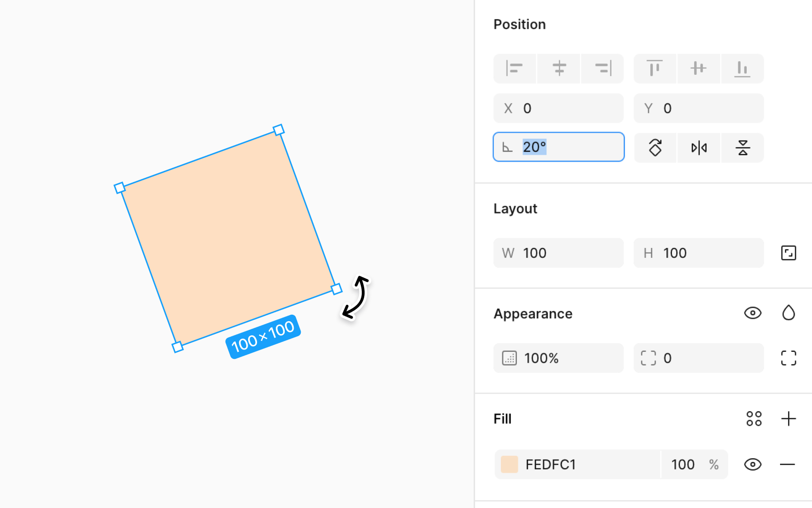
Task: Flip the selection horizontally
Action: click(x=698, y=148)
